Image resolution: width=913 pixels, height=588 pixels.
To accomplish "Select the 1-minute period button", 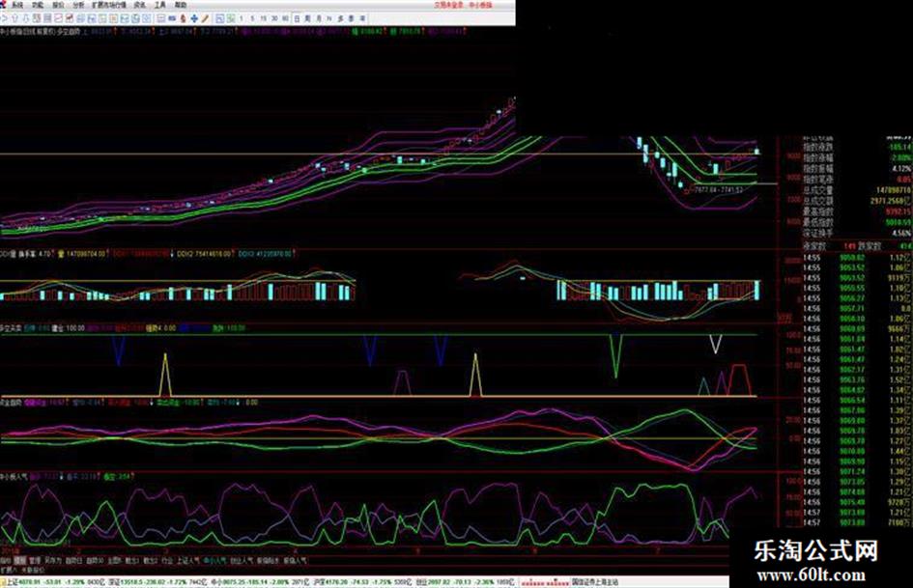I will (x=242, y=18).
